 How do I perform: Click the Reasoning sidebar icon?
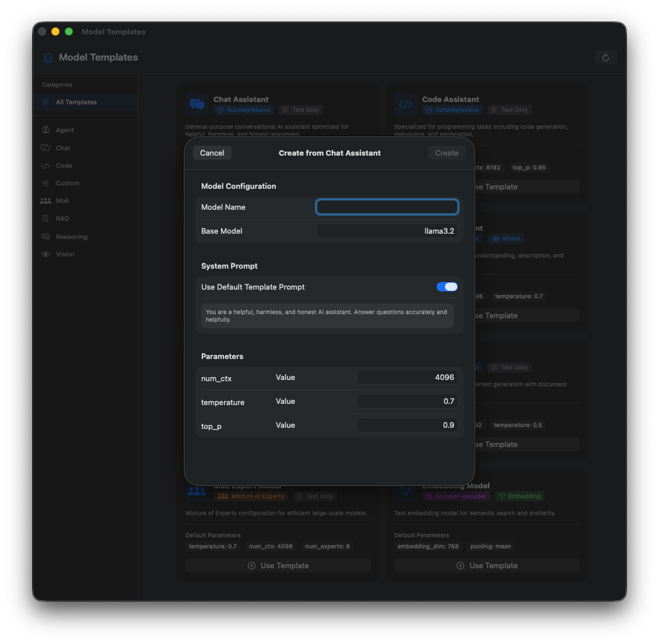(45, 237)
